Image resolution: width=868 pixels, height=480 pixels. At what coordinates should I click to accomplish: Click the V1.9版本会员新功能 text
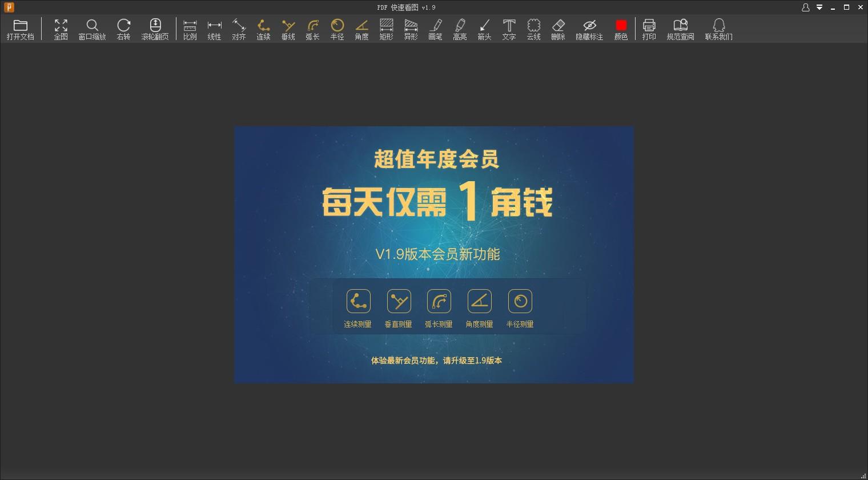click(437, 254)
